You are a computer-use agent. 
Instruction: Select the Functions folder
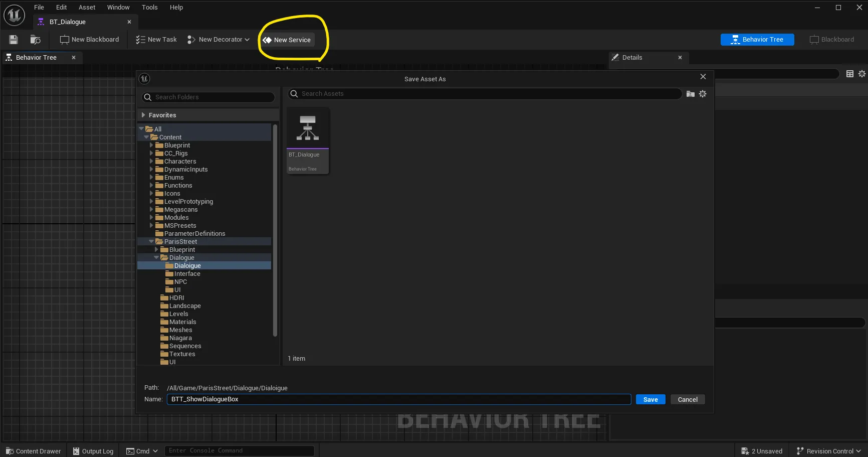[178, 186]
